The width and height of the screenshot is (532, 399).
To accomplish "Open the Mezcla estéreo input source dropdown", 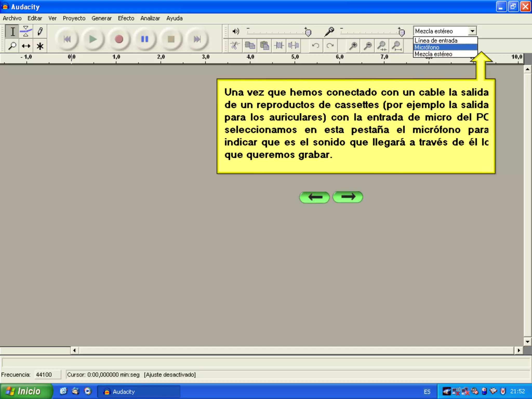I will pos(472,31).
